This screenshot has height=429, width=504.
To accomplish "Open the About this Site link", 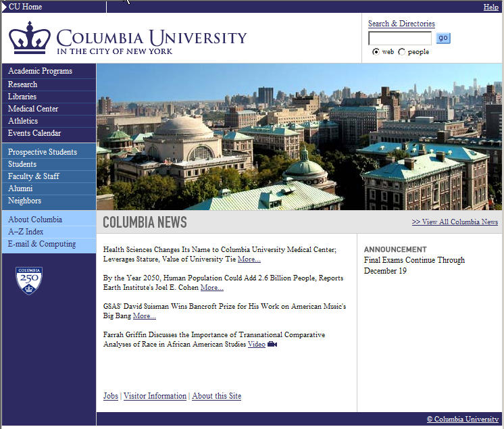I will [x=216, y=396].
